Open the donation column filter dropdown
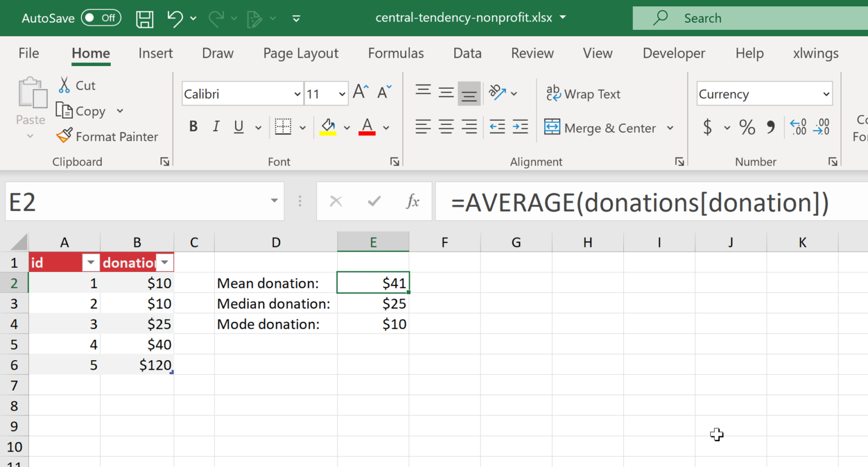The image size is (868, 467). click(164, 262)
